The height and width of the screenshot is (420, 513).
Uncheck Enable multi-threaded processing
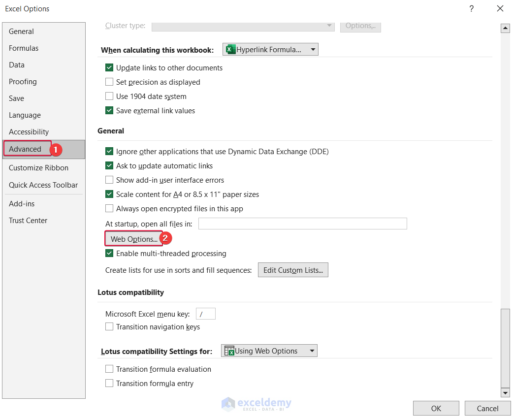coord(109,254)
